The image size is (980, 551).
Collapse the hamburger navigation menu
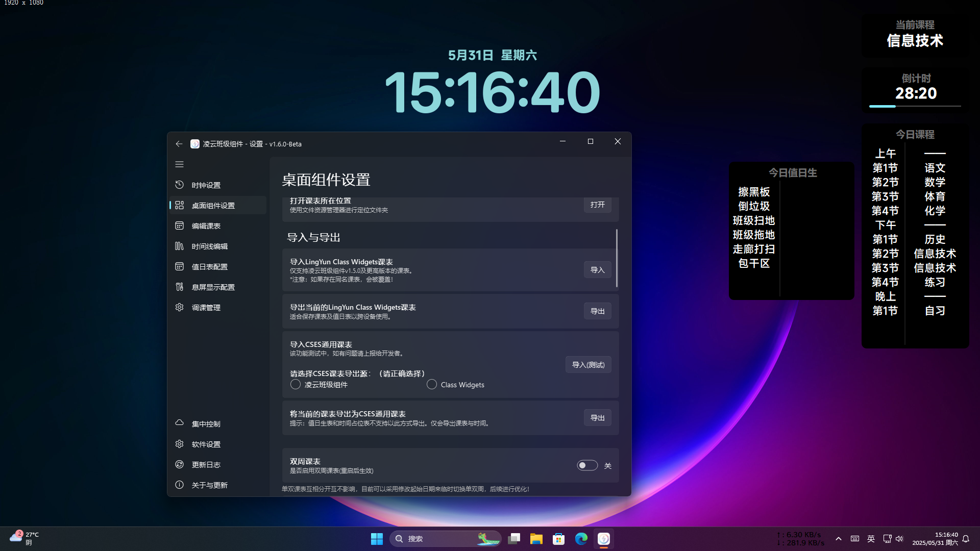[x=179, y=164]
